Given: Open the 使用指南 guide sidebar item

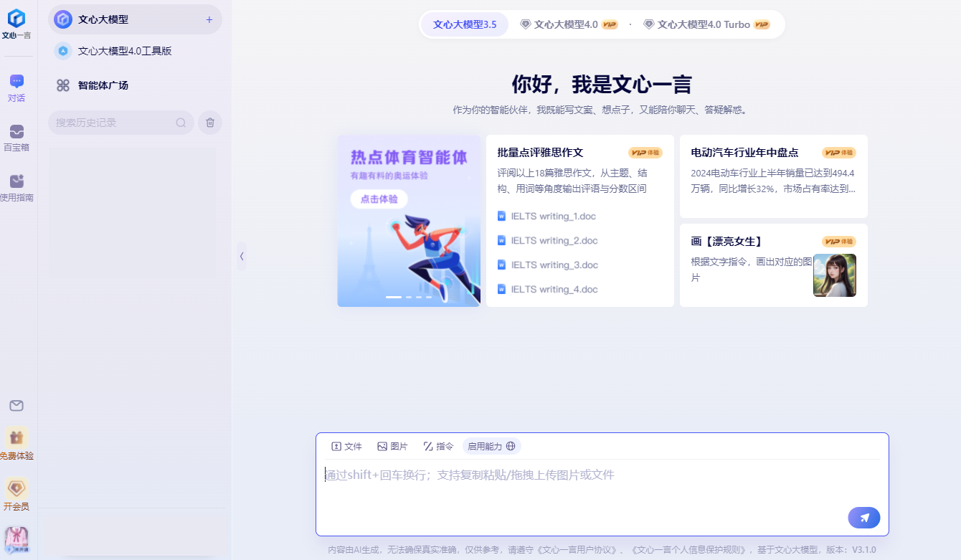Looking at the screenshot, I should [x=16, y=188].
